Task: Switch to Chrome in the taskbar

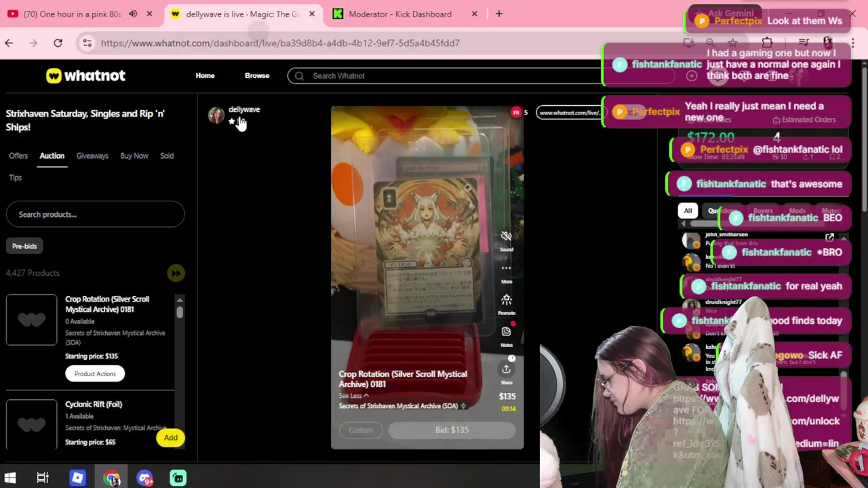Action: [x=111, y=478]
